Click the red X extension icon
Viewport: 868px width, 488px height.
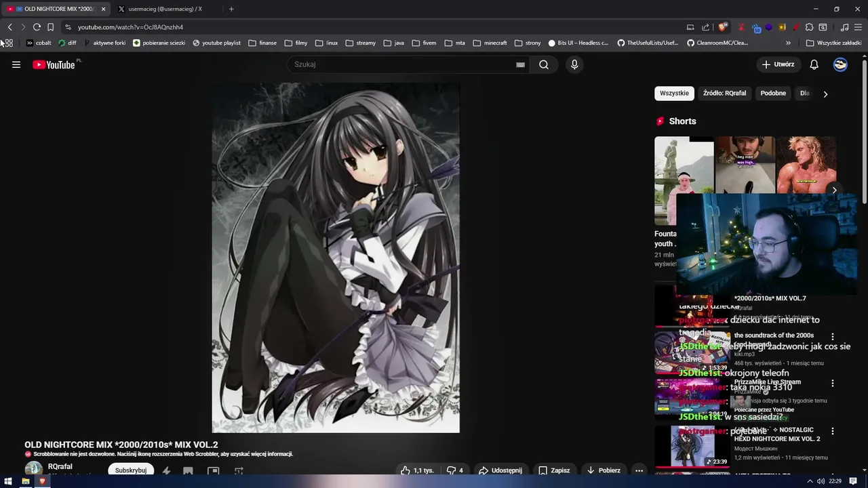741,27
